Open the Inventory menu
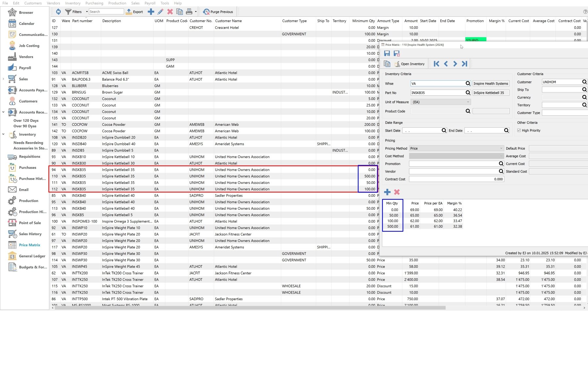Image resolution: width=588 pixels, height=392 pixels. coord(73,3)
